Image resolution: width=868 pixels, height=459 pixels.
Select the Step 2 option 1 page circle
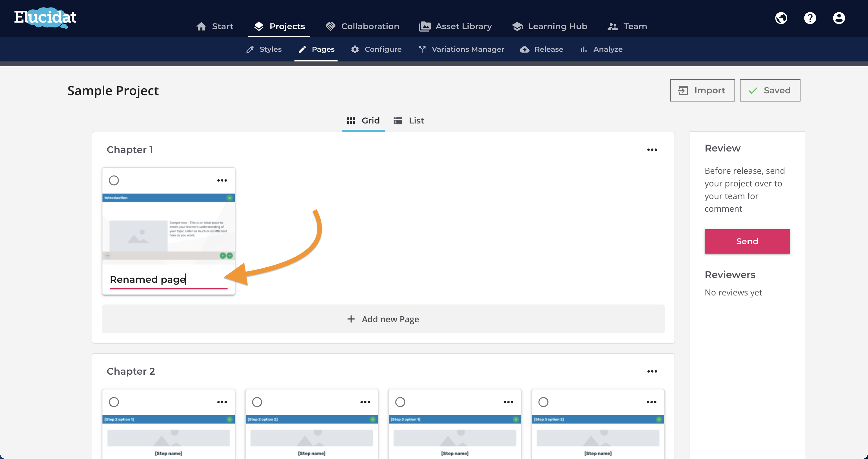(114, 402)
